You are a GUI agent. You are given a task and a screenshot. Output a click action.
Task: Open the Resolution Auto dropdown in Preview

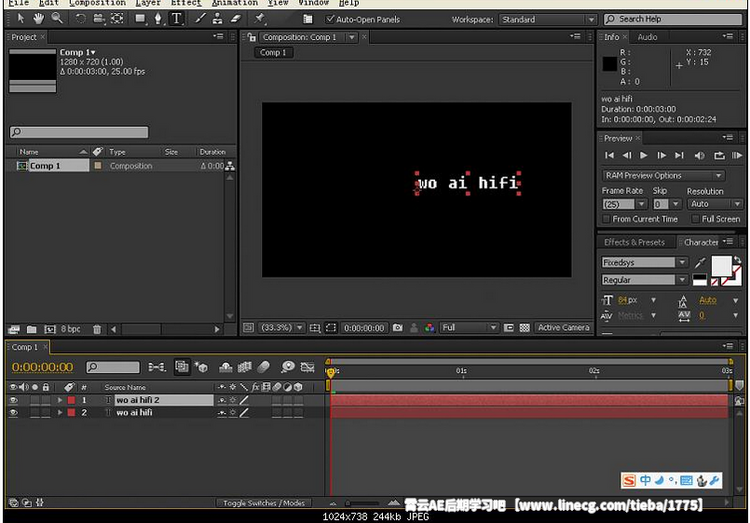(x=715, y=204)
